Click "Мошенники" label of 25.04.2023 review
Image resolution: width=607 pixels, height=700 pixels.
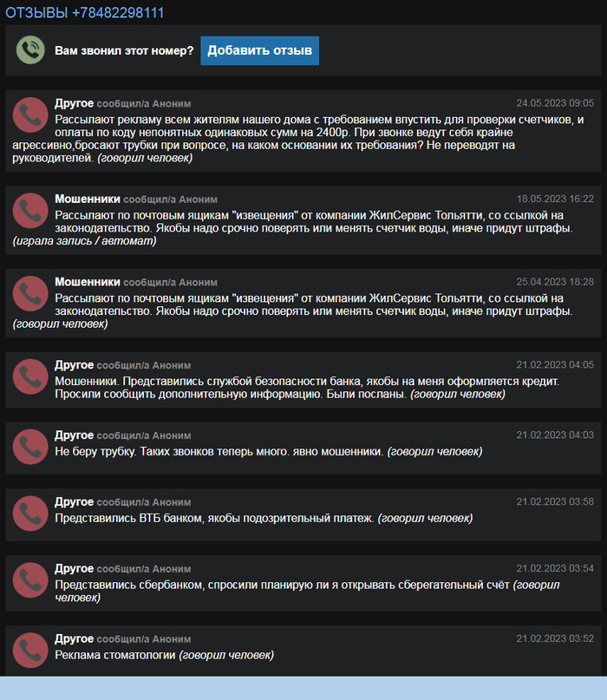point(87,282)
